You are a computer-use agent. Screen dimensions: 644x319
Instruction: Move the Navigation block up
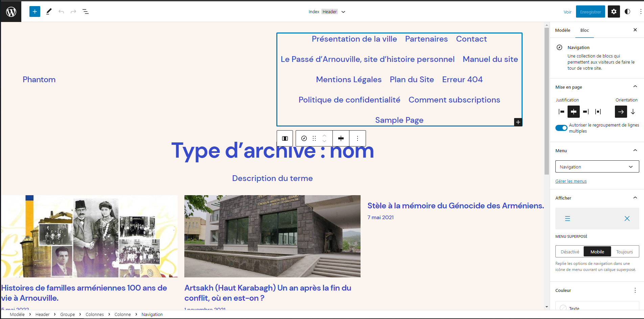(324, 135)
